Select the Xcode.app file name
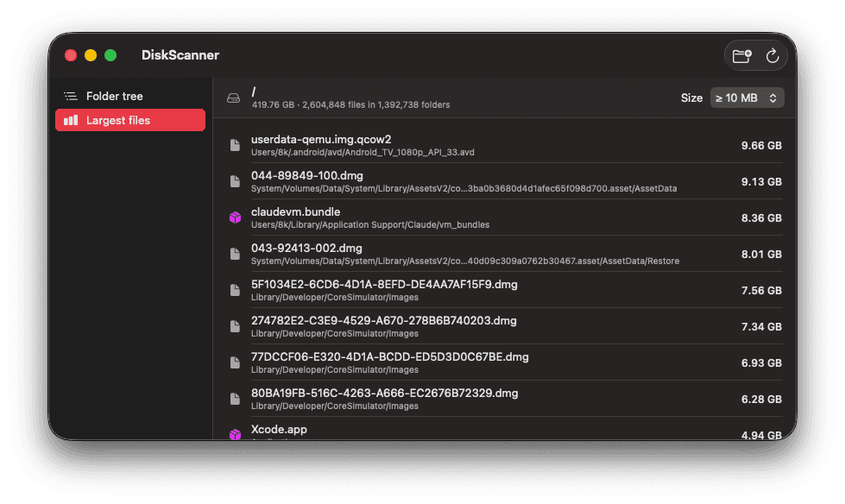 click(279, 429)
